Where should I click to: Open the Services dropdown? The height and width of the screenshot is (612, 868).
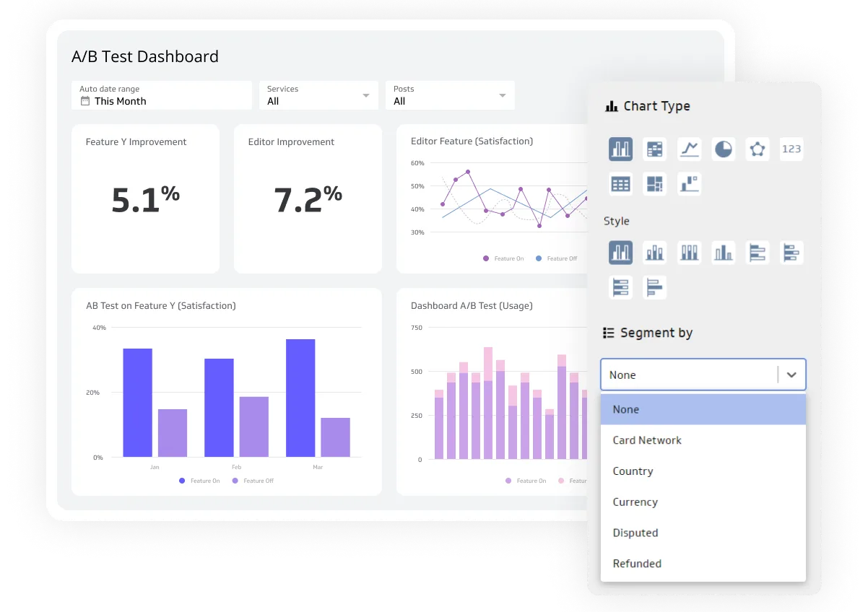(x=318, y=95)
